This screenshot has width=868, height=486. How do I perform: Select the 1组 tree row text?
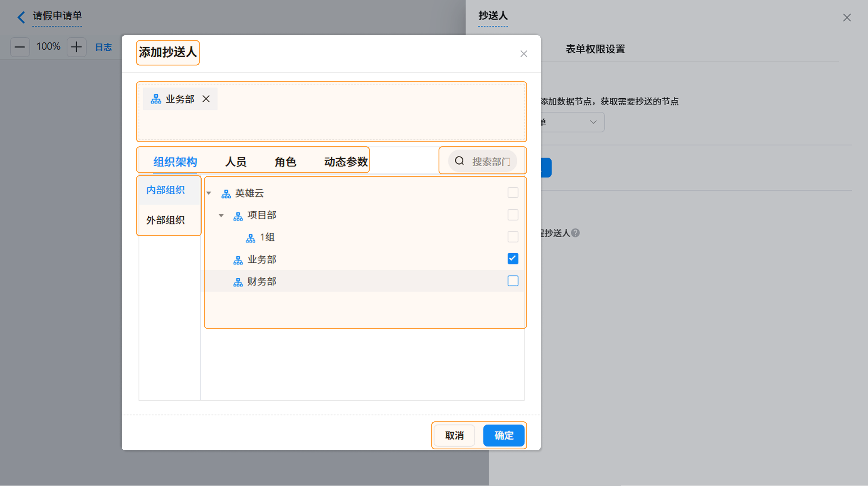click(x=267, y=237)
